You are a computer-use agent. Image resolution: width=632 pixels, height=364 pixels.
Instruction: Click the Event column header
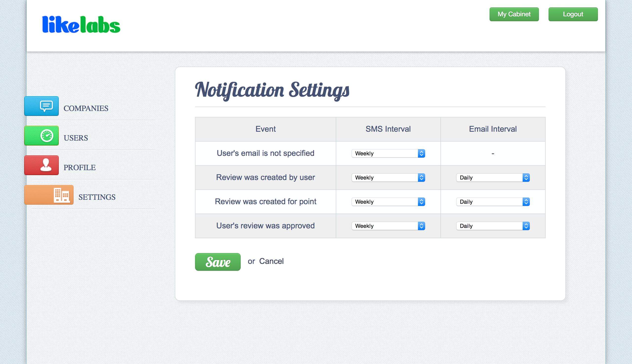pos(265,129)
